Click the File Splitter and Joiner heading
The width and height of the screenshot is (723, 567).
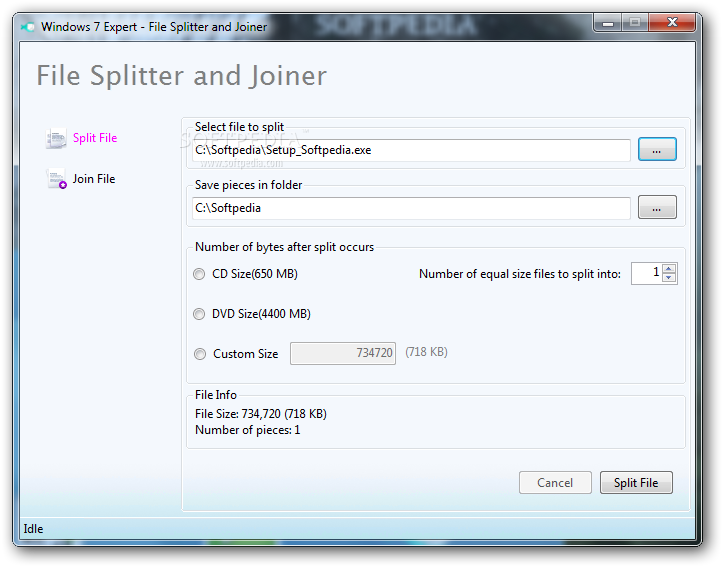182,76
